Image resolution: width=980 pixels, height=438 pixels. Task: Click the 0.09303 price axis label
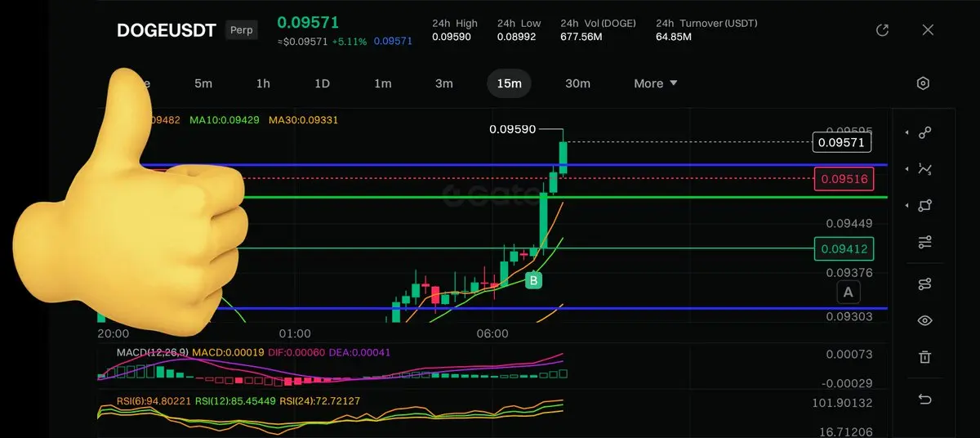[x=849, y=316]
